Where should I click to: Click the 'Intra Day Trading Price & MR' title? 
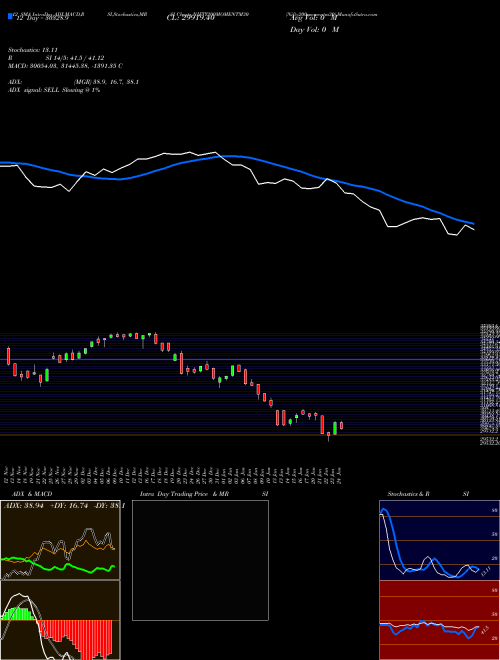(185, 494)
